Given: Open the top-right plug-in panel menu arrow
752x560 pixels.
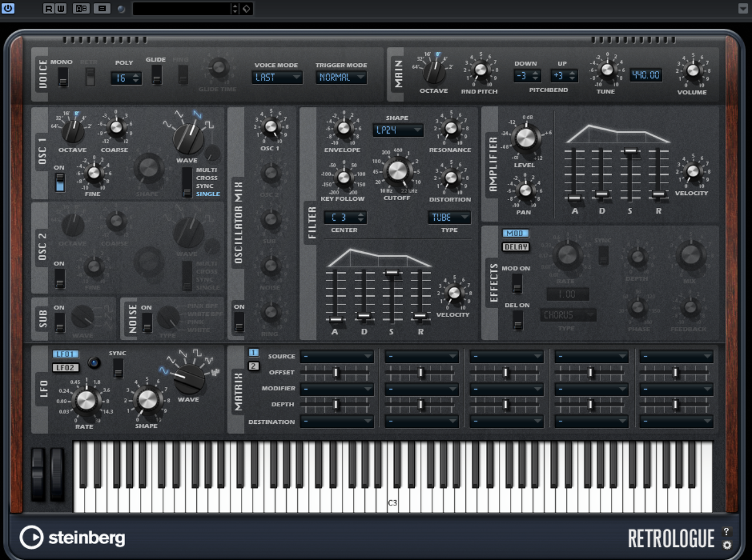Looking at the screenshot, I should click(743, 8).
